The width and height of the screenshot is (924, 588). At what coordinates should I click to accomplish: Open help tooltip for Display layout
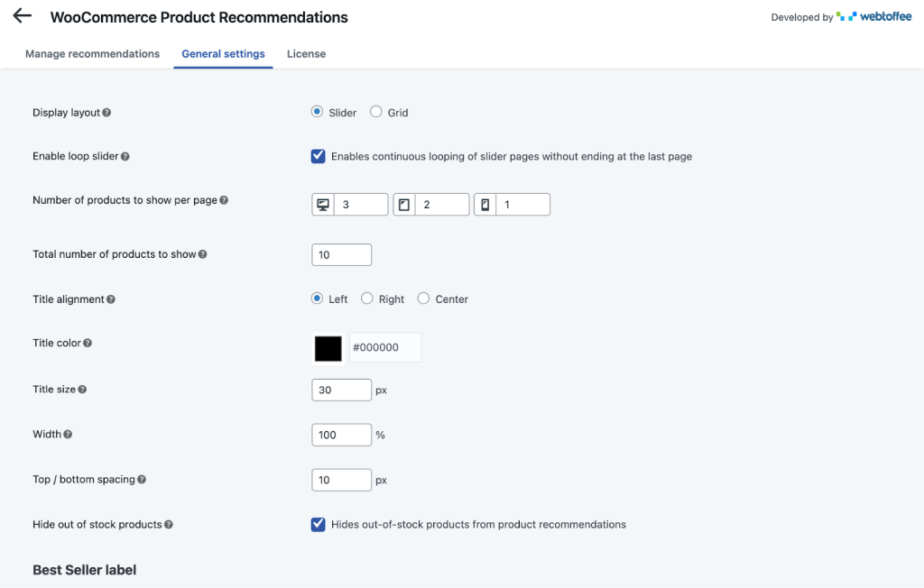(x=106, y=113)
